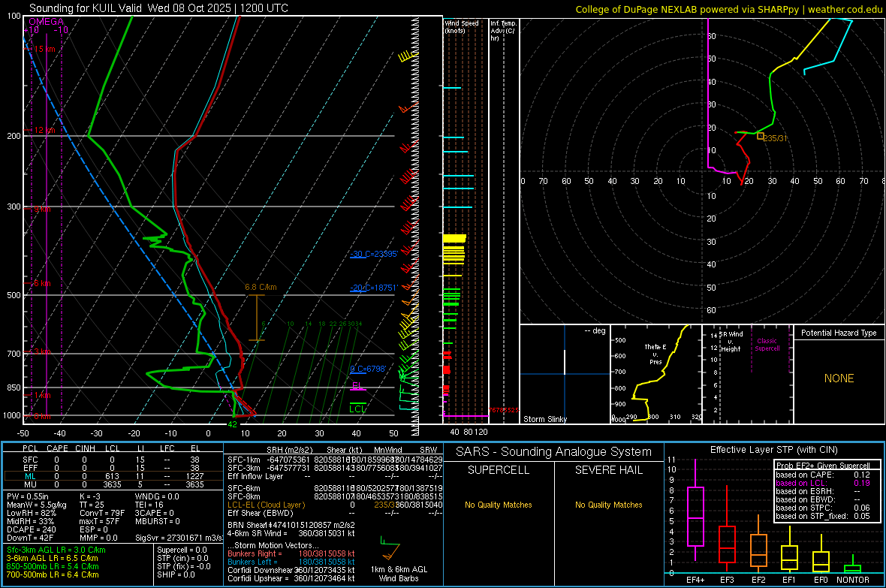This screenshot has width=886, height=588.
Task: Click the red Bunkers Right row
Action: point(291,553)
